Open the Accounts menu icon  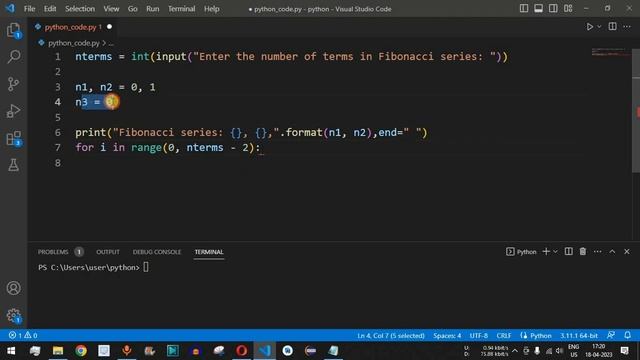13,288
